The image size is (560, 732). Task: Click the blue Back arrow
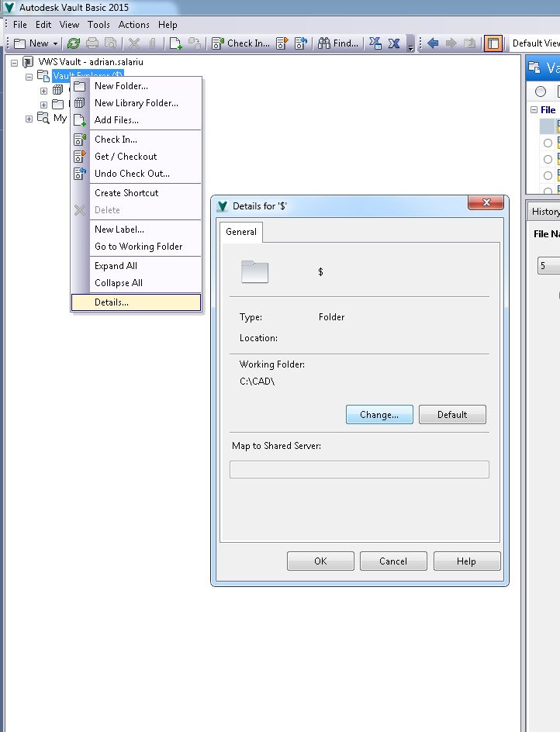(433, 43)
